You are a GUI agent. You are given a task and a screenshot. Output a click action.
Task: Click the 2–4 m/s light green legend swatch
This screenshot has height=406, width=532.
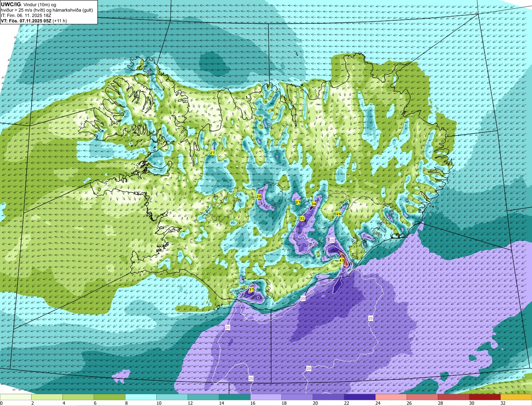pyautogui.click(x=47, y=397)
